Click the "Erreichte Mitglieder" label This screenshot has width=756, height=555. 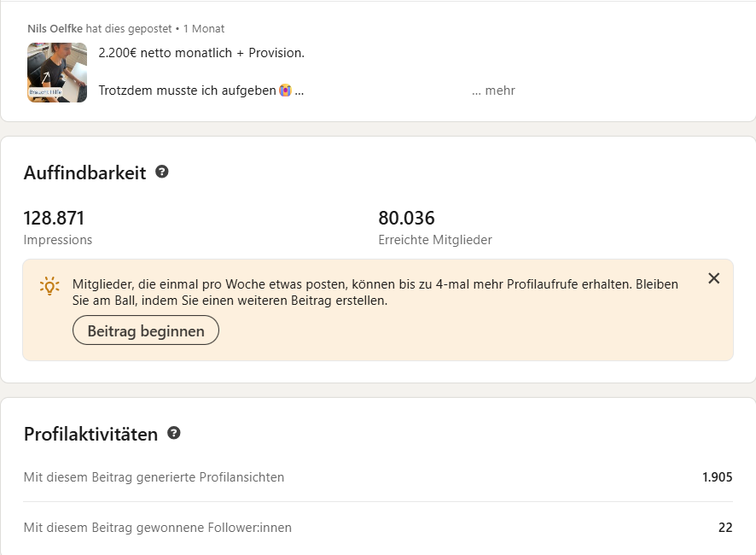[435, 240]
